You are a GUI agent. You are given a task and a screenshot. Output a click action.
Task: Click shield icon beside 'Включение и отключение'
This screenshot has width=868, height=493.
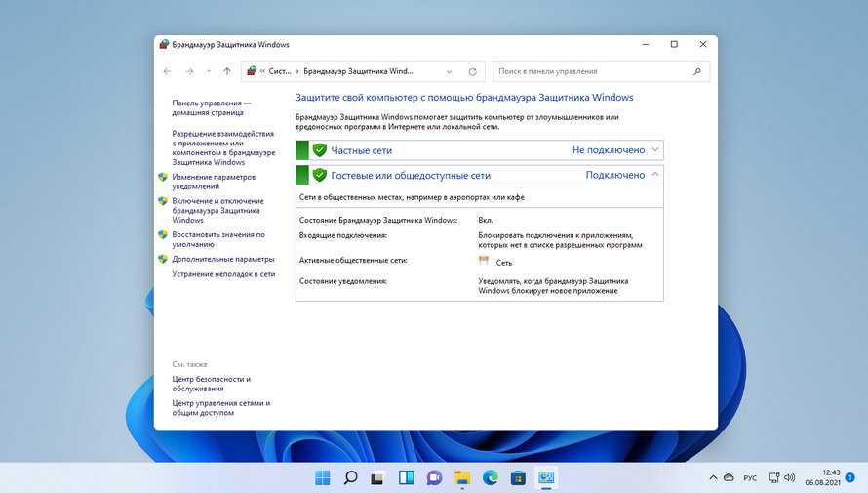tap(163, 201)
